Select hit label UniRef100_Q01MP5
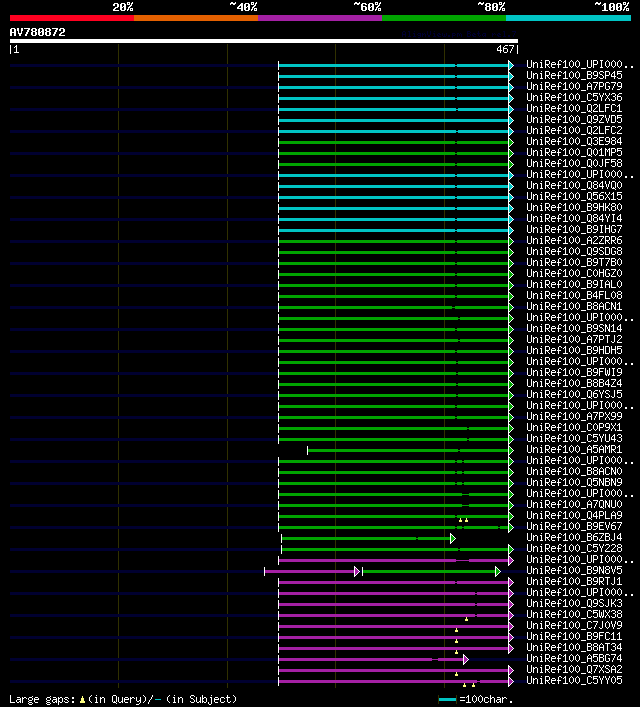 (574, 152)
